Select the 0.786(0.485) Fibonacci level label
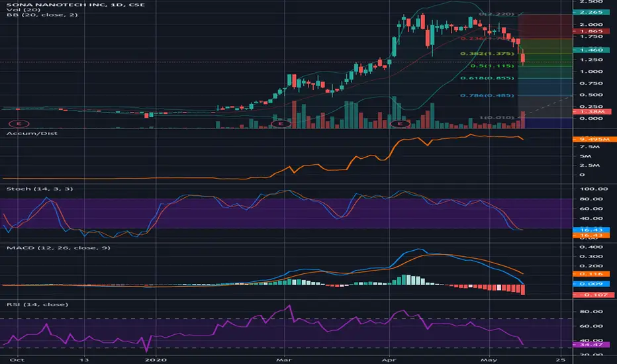 [x=487, y=95]
